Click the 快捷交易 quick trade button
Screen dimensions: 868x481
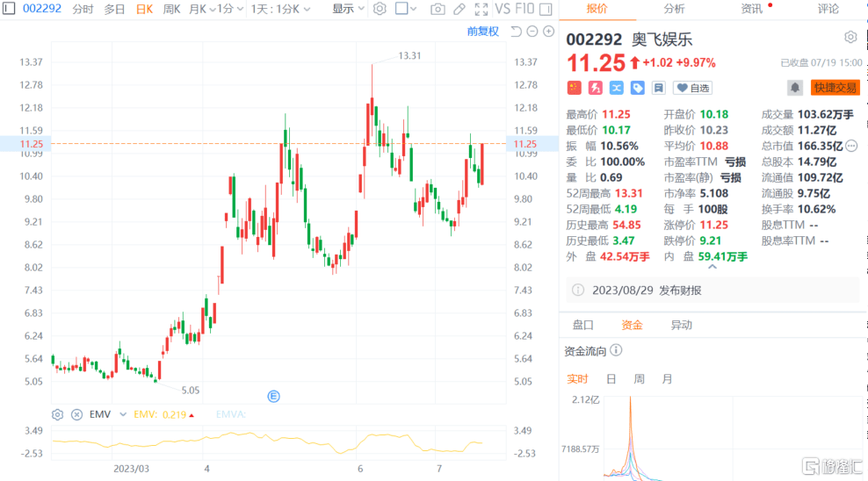coord(835,88)
